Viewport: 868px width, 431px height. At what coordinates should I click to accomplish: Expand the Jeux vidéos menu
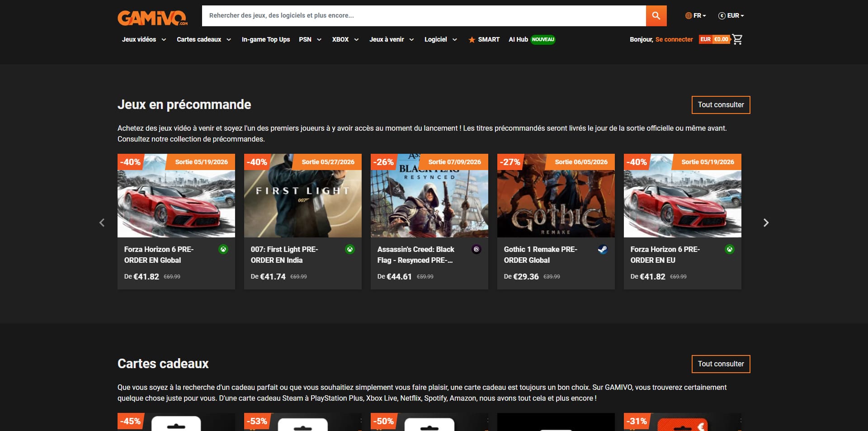[x=144, y=39]
